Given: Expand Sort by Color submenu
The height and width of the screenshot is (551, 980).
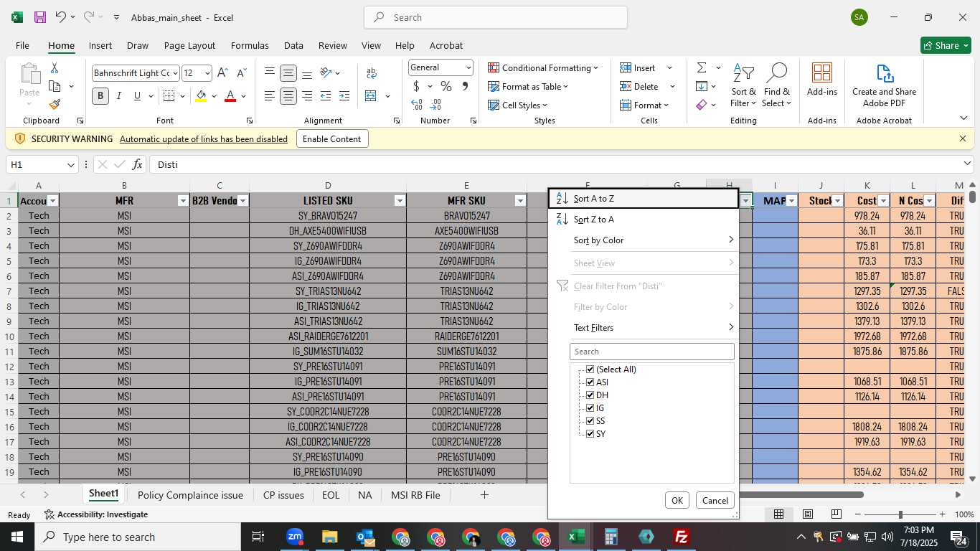Looking at the screenshot, I should tap(644, 240).
